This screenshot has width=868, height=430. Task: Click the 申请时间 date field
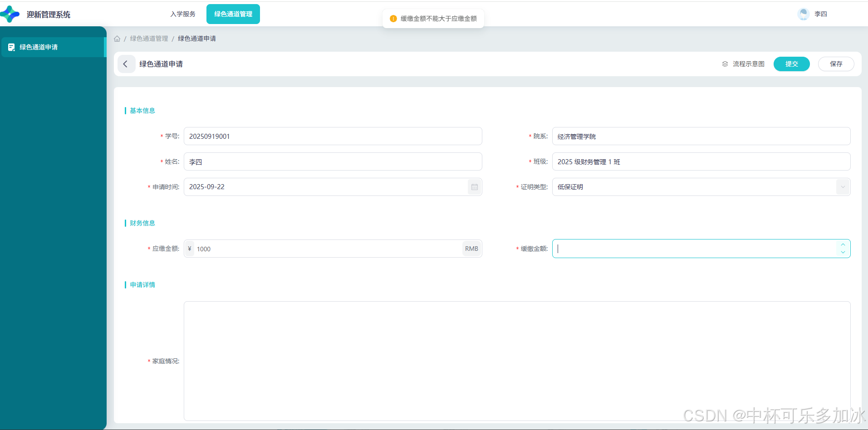coord(333,187)
